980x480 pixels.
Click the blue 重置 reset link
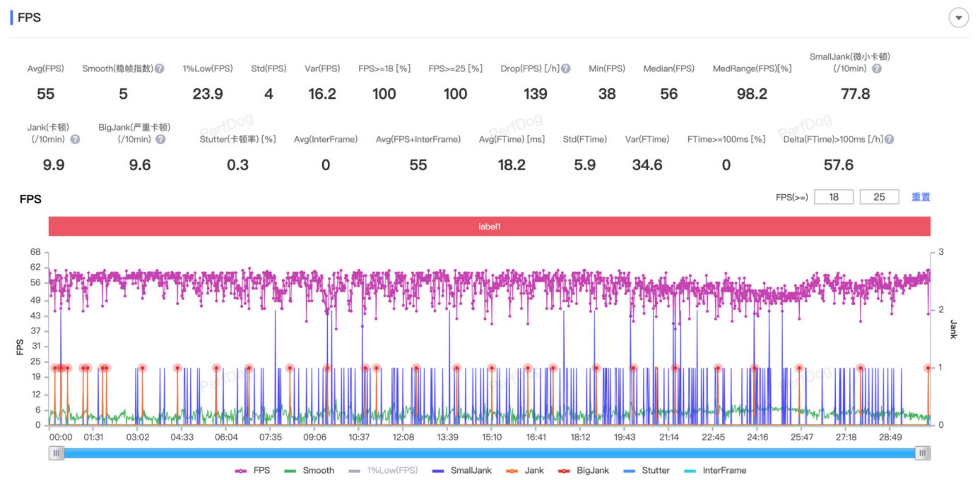921,197
